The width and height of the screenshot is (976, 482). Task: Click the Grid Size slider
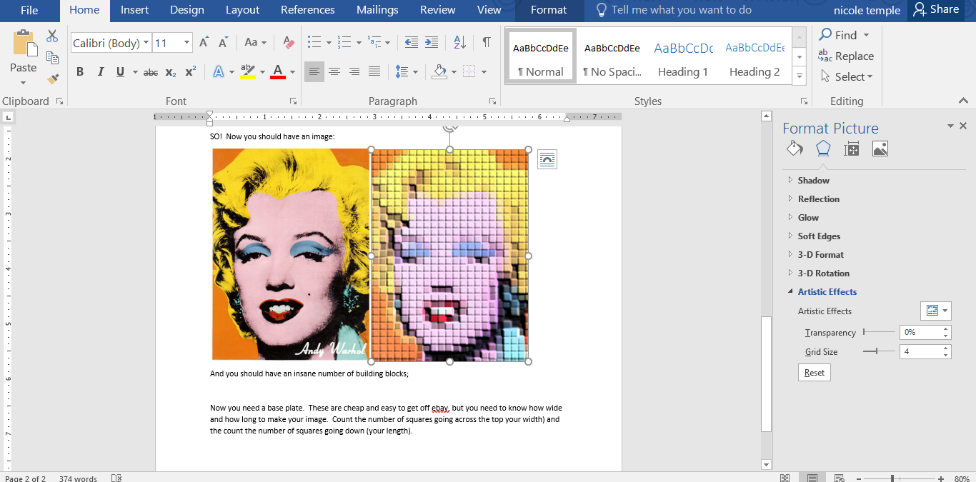pos(878,351)
